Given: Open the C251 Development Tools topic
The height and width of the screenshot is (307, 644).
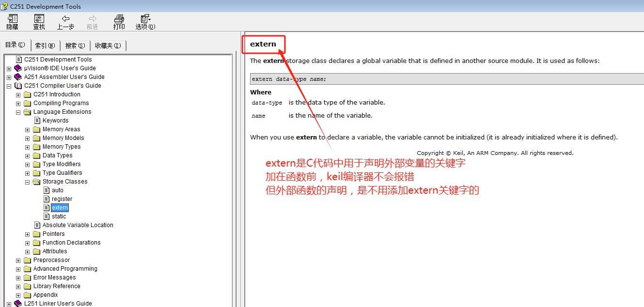Looking at the screenshot, I should (58, 60).
